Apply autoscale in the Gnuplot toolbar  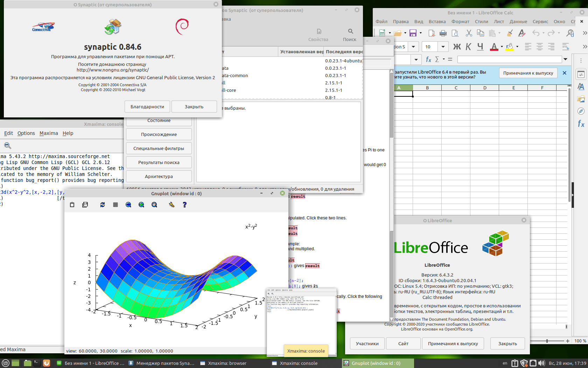pos(154,205)
